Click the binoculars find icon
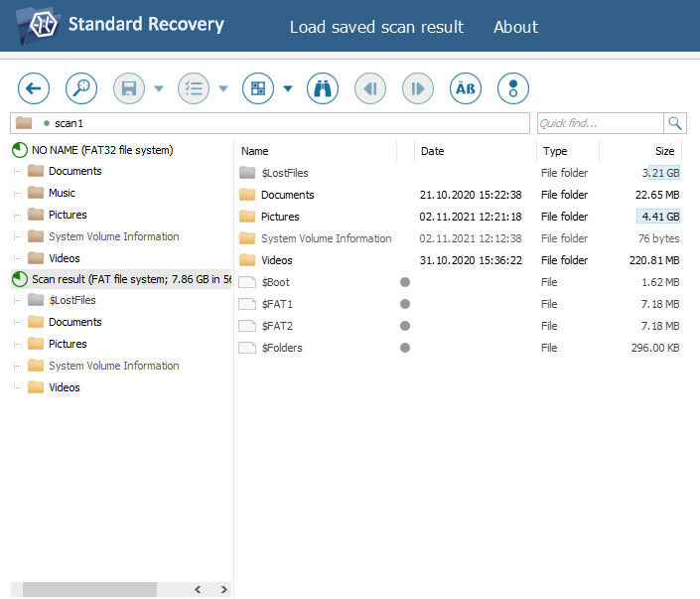 (x=322, y=88)
